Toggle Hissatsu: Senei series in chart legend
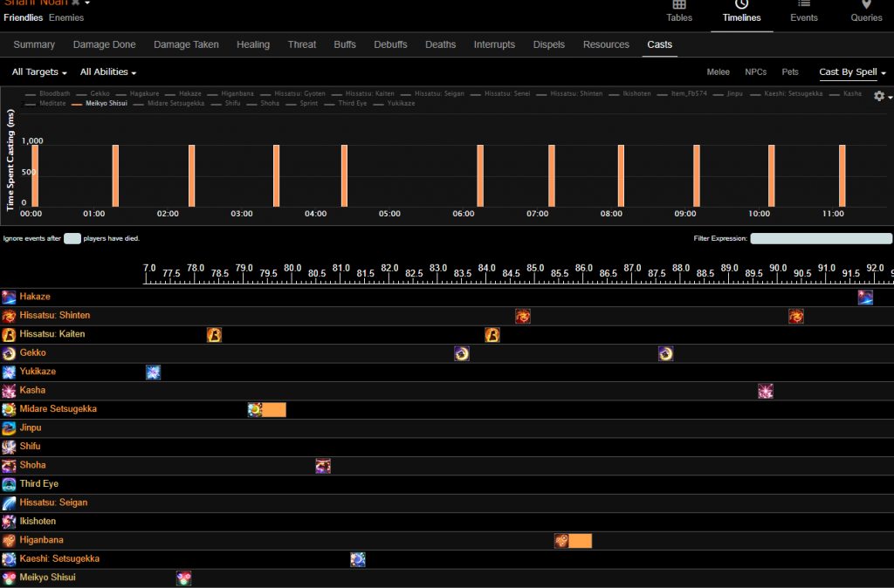Image resolution: width=894 pixels, height=588 pixels. tap(500, 93)
